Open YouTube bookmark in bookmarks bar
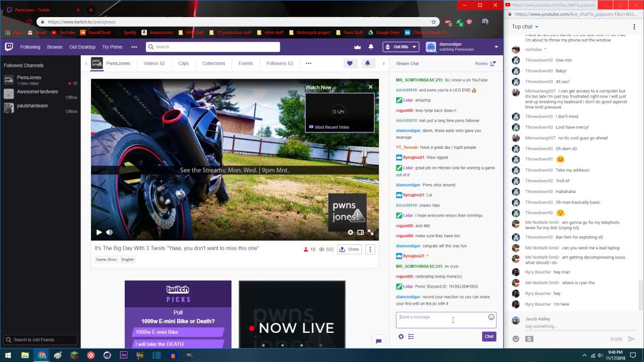The height and width of the screenshot is (362, 644). click(63, 33)
